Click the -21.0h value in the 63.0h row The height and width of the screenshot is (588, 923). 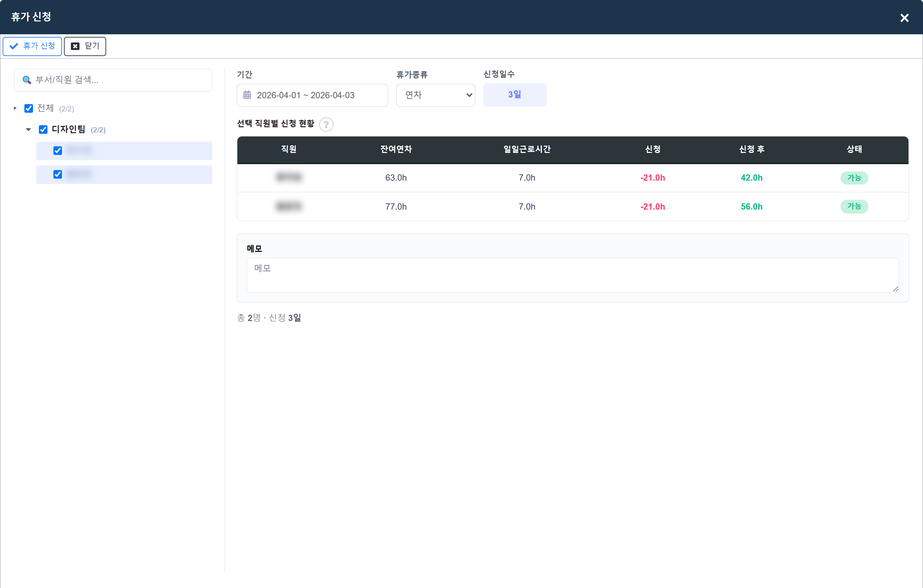click(x=652, y=178)
